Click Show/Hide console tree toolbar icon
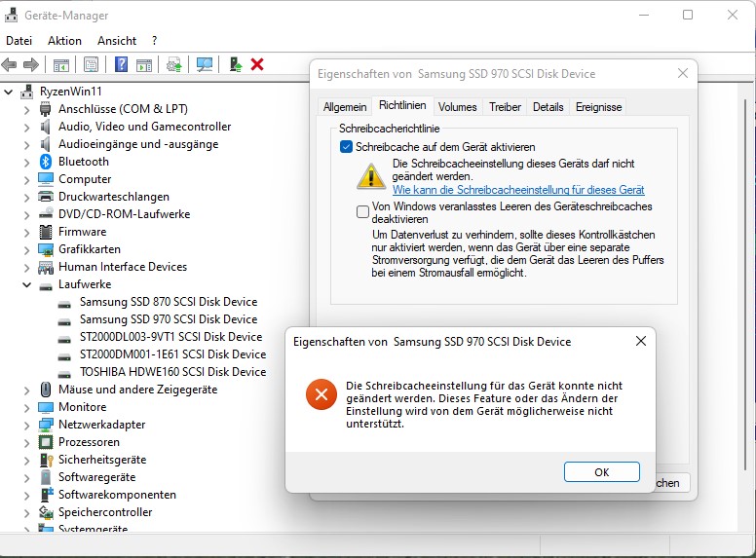 [61, 64]
